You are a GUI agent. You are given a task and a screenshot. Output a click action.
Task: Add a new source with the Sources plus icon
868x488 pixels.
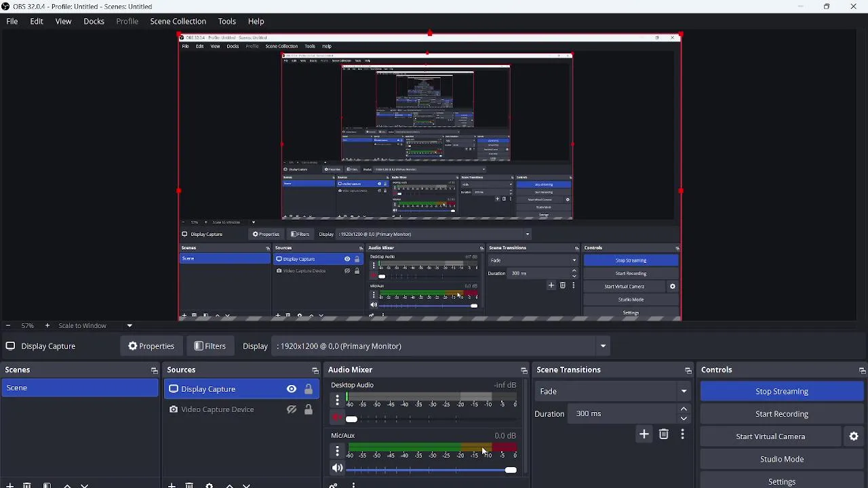172,485
